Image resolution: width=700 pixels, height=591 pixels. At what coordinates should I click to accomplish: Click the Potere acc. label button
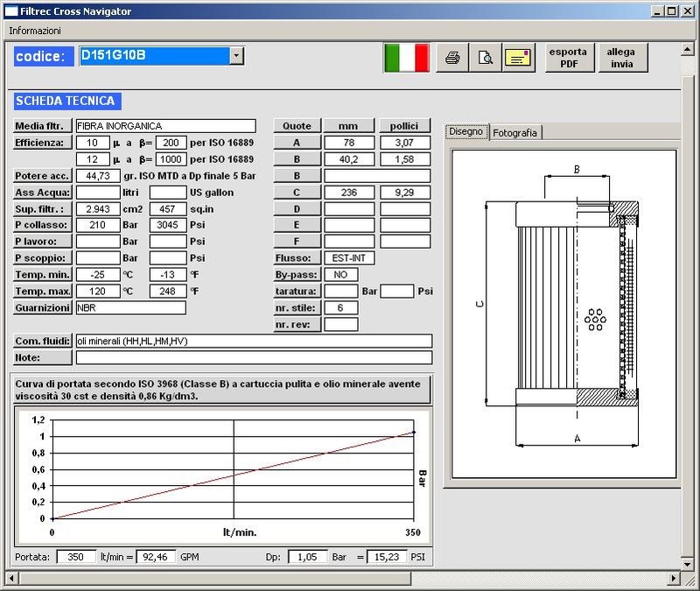pos(42,176)
